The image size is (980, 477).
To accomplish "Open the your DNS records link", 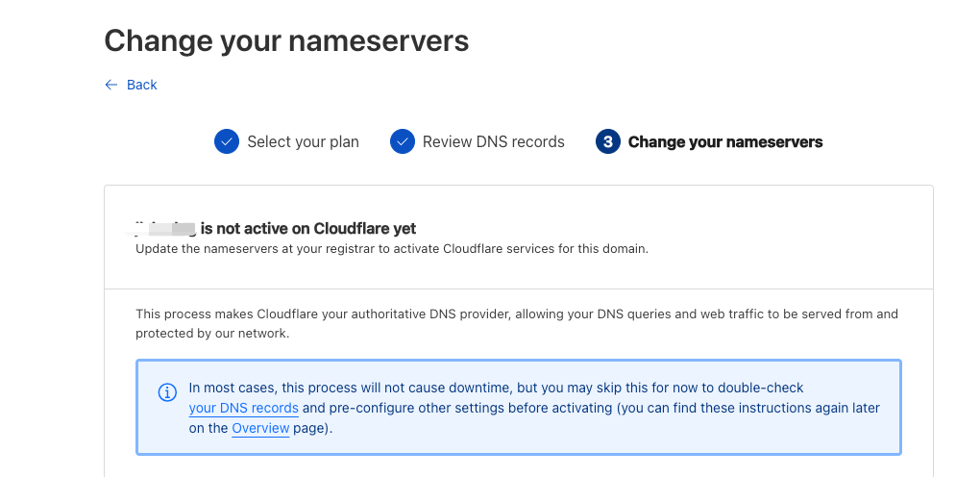I will click(x=244, y=408).
